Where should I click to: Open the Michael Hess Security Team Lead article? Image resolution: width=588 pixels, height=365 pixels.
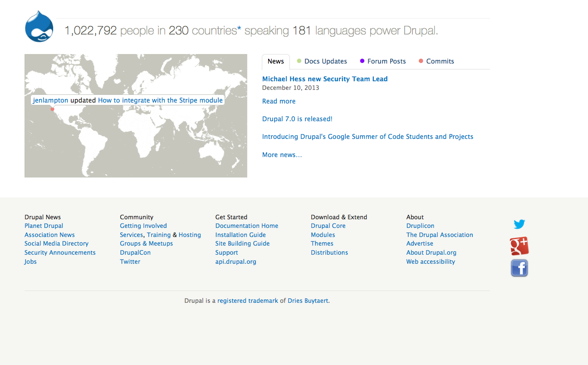pos(325,79)
